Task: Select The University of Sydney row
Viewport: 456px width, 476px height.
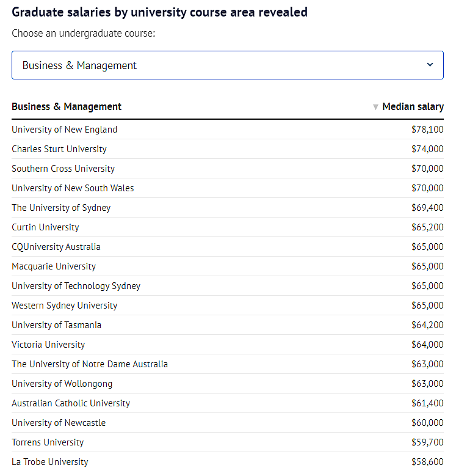Action: [x=228, y=208]
